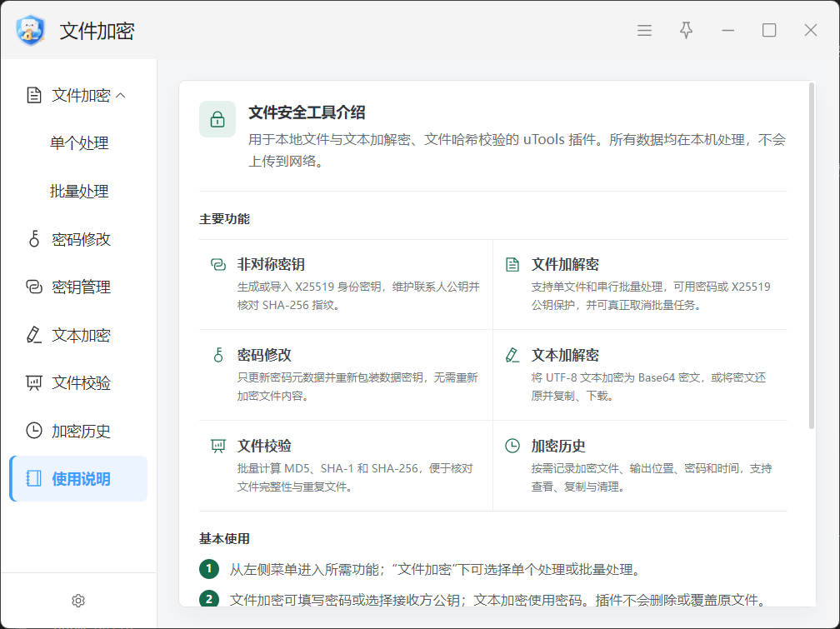This screenshot has width=840, height=629.
Task: Click the document icon beside sidebar 文件加密
Action: coord(34,95)
